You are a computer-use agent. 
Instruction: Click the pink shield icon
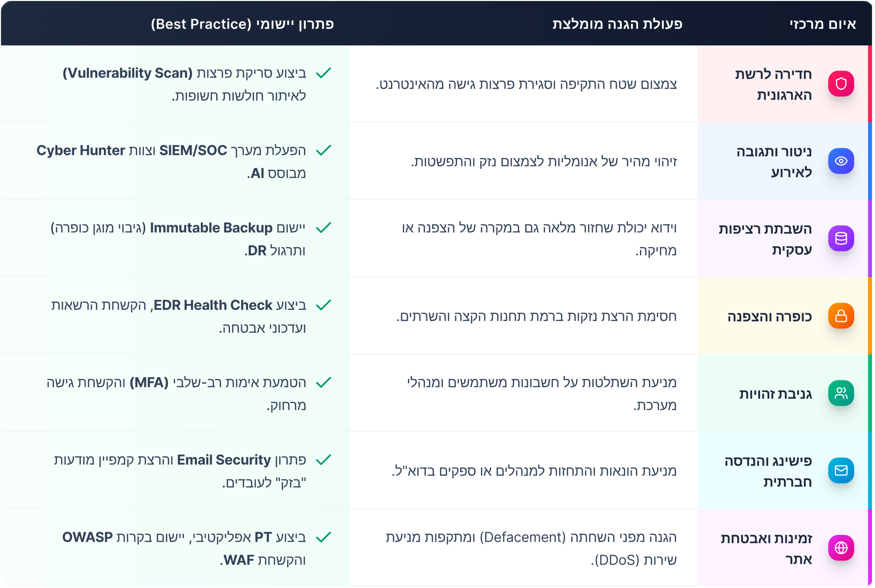pos(841,84)
